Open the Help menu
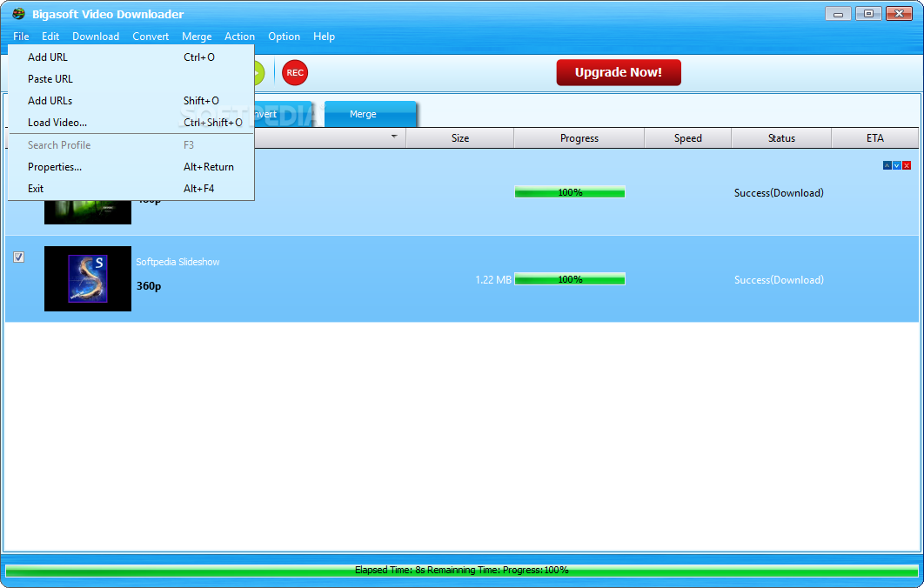 click(324, 37)
